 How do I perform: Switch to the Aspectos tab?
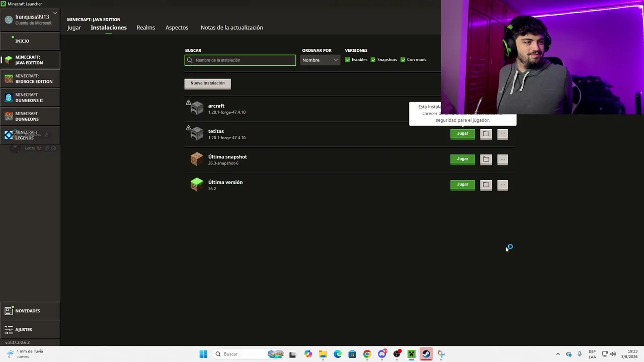(177, 28)
